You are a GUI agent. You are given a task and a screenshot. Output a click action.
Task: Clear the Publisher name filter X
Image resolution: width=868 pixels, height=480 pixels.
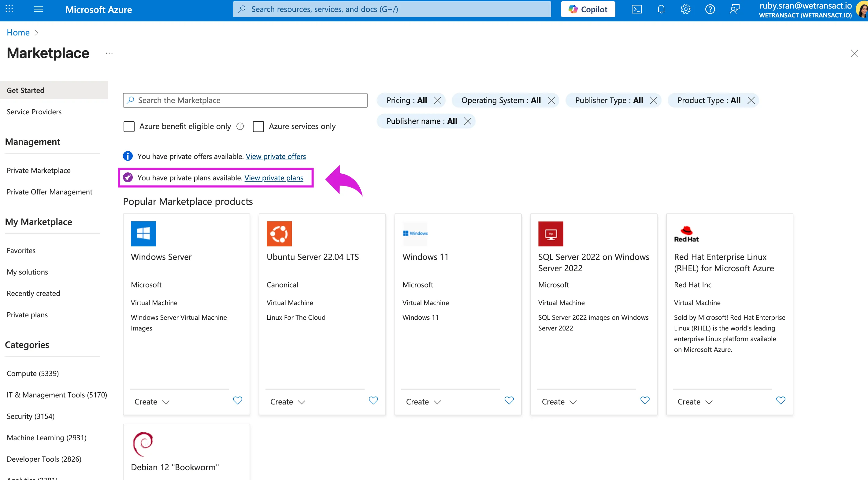[x=467, y=121]
